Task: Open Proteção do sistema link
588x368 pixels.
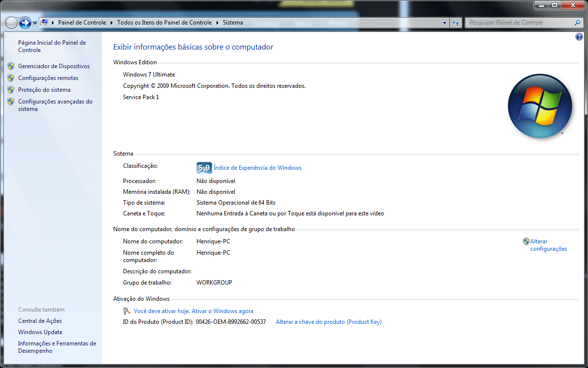Action: [44, 90]
